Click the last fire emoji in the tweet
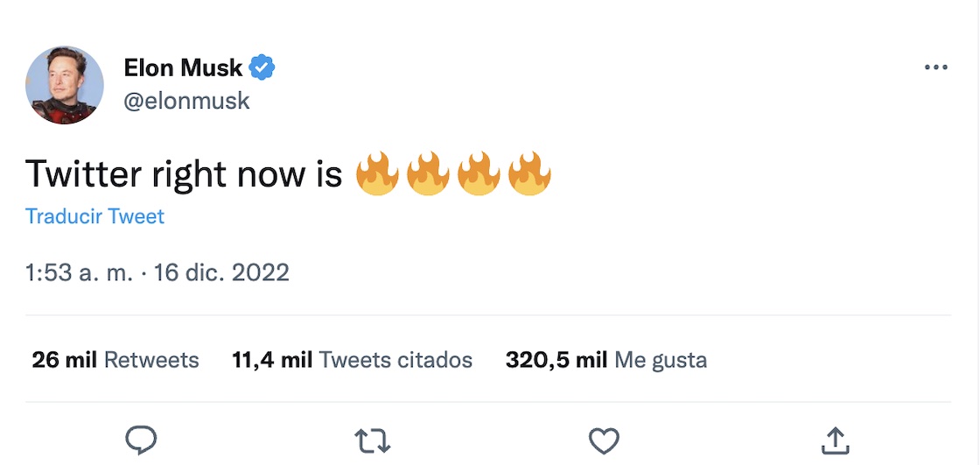 tap(529, 173)
